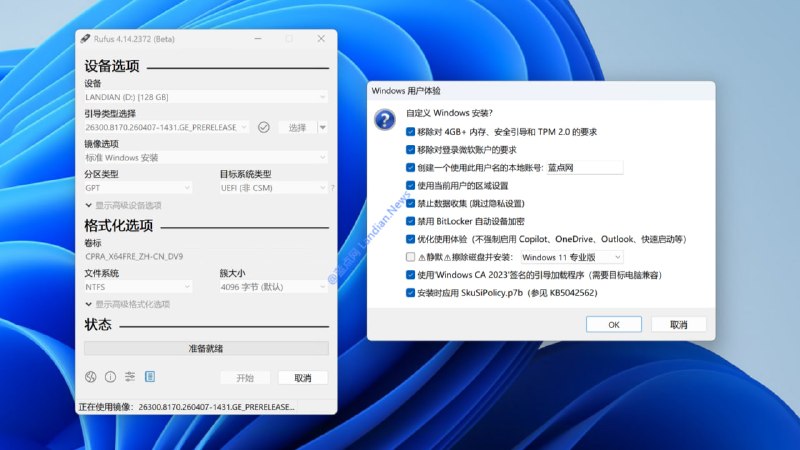Click the 格式化选项 section heading
Image resolution: width=800 pixels, height=450 pixels.
click(x=118, y=226)
